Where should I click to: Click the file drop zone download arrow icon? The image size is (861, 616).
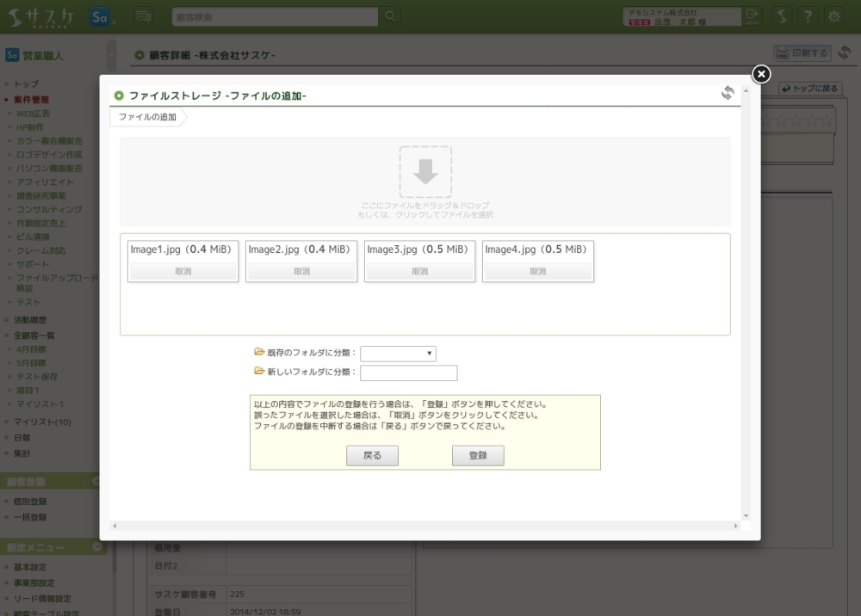(425, 172)
